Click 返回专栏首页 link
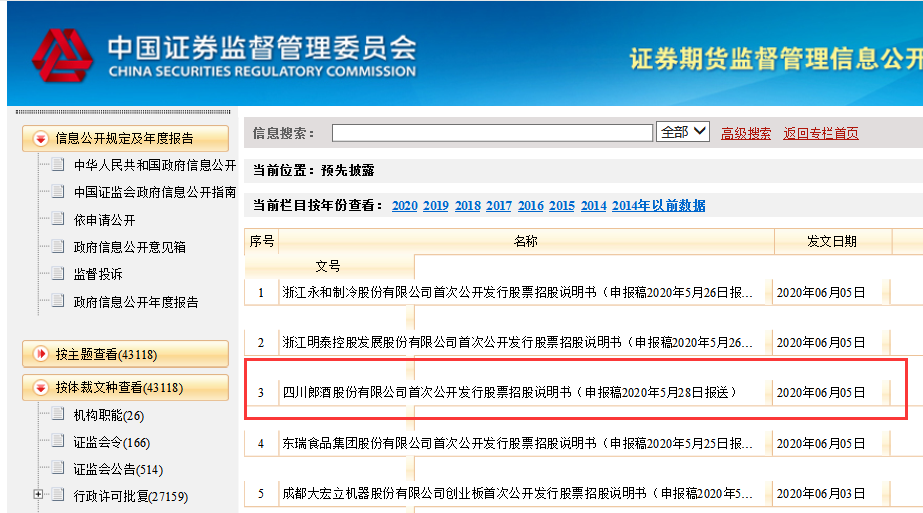Image resolution: width=923 pixels, height=513 pixels. (x=821, y=134)
